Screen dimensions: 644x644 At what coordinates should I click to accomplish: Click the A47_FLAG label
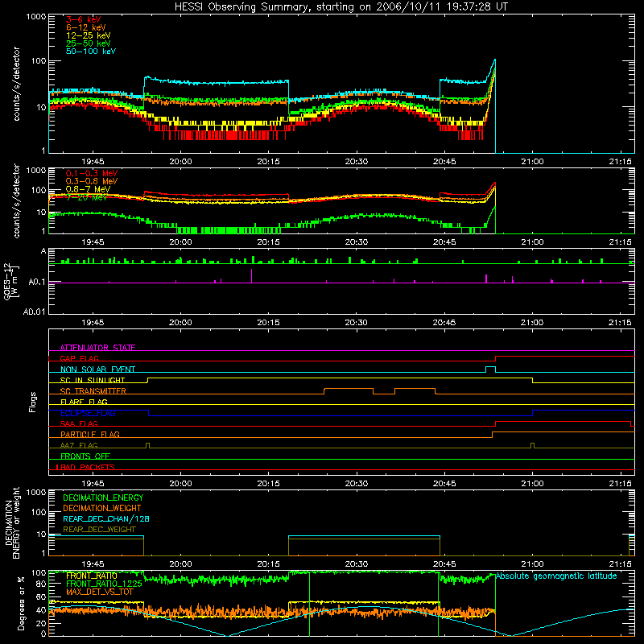(x=79, y=445)
